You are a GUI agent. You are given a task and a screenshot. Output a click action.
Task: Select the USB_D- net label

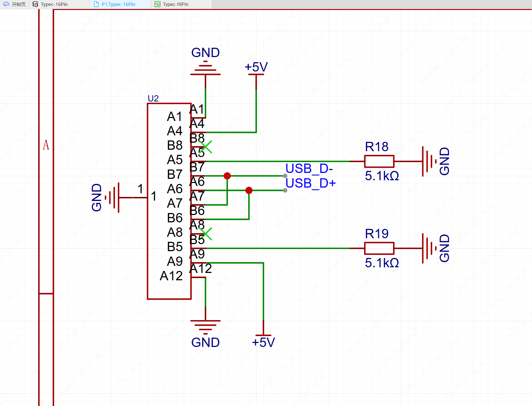coord(309,169)
